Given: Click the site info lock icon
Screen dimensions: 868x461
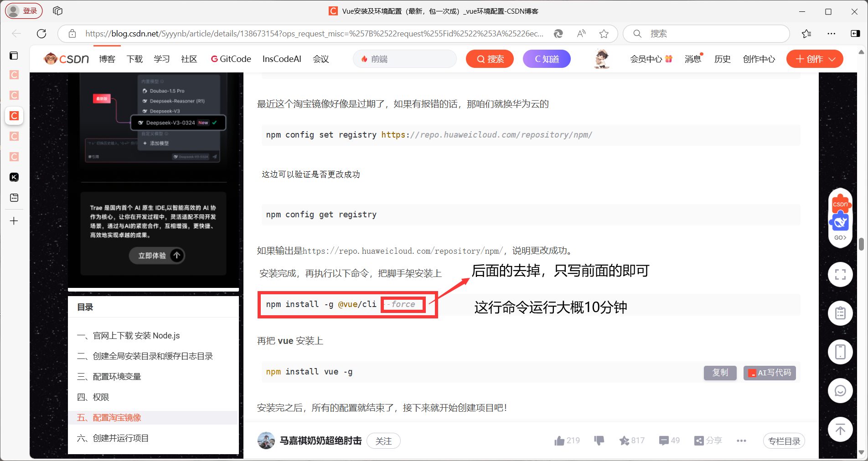Looking at the screenshot, I should (72, 34).
